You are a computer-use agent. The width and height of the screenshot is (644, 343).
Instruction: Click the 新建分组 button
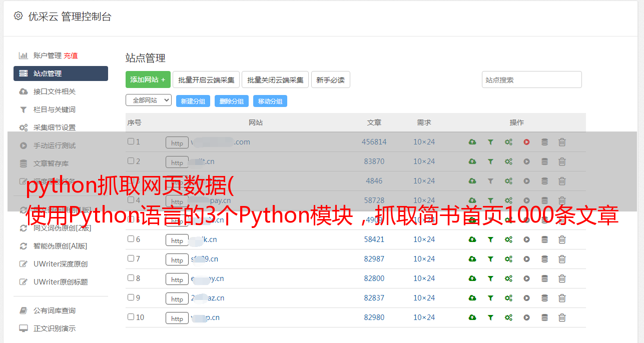pyautogui.click(x=193, y=101)
